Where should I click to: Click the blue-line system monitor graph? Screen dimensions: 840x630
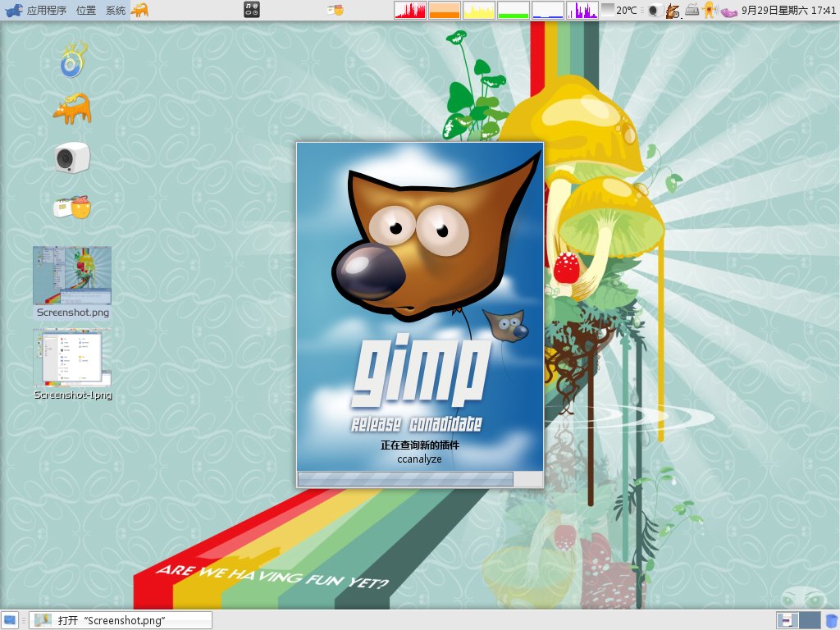(547, 10)
